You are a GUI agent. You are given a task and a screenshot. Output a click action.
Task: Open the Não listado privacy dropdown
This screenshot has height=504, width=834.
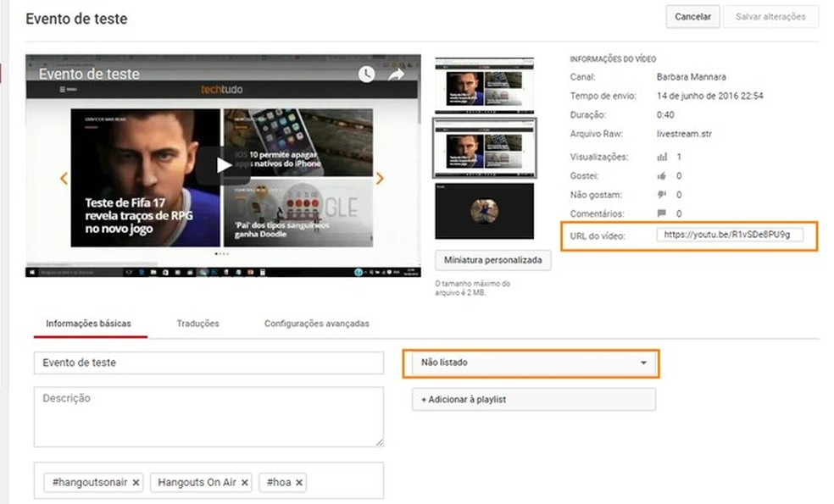pyautogui.click(x=531, y=363)
